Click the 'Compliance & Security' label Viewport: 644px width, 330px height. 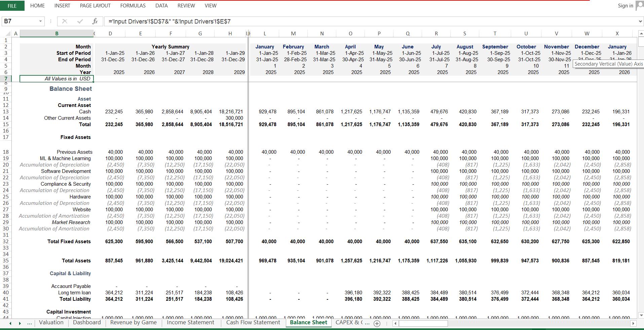click(66, 184)
